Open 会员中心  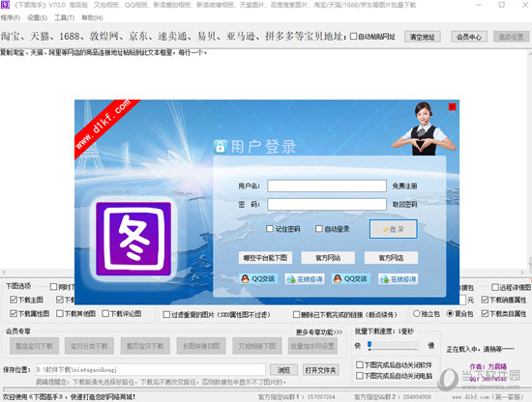point(469,37)
